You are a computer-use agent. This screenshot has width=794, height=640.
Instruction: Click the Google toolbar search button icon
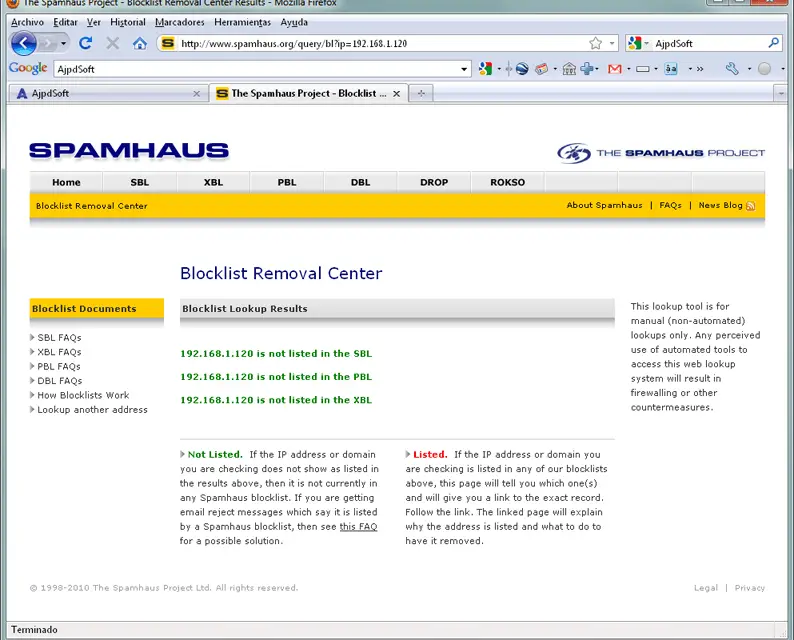click(x=485, y=68)
